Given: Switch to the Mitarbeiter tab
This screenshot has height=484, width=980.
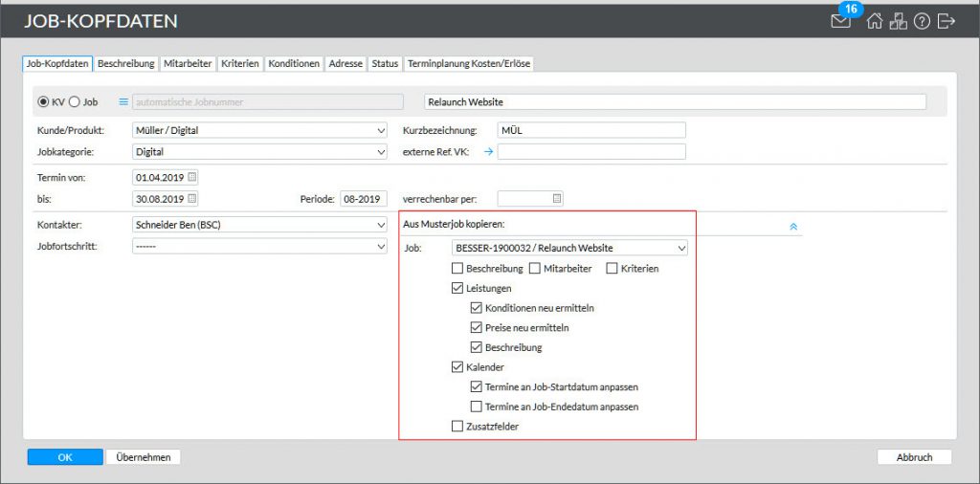Looking at the screenshot, I should (x=188, y=63).
